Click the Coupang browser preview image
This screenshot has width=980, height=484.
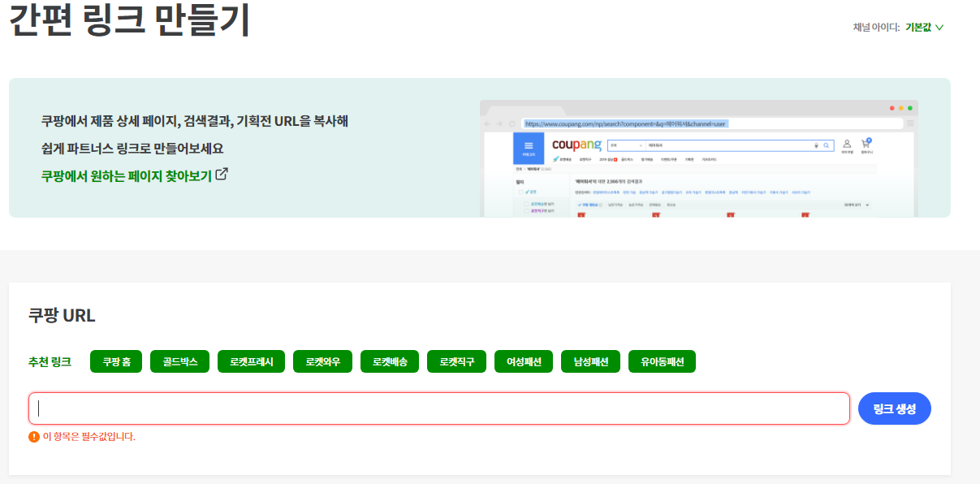point(699,158)
